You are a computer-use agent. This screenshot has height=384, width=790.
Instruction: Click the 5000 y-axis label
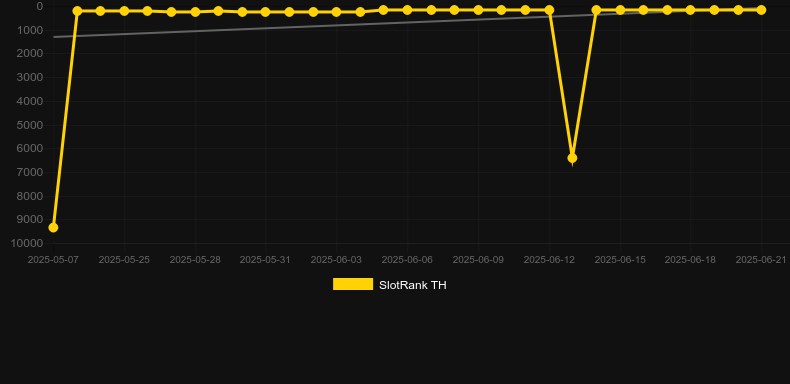tap(30, 125)
